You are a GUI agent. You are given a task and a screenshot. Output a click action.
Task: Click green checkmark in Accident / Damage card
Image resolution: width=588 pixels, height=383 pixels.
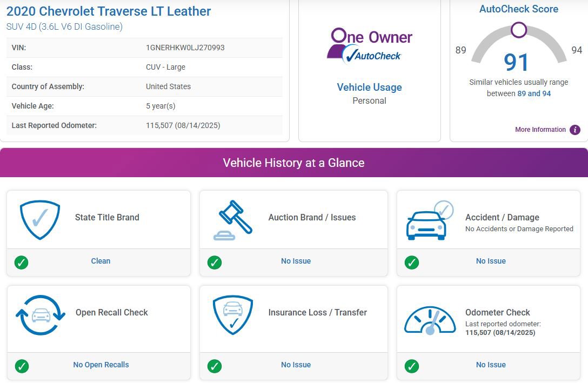(x=412, y=263)
